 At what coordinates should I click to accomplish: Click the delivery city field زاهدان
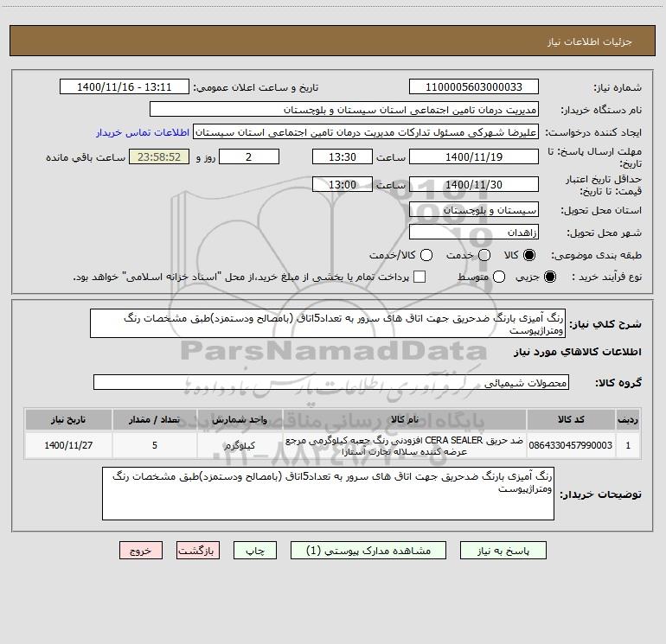(x=474, y=232)
